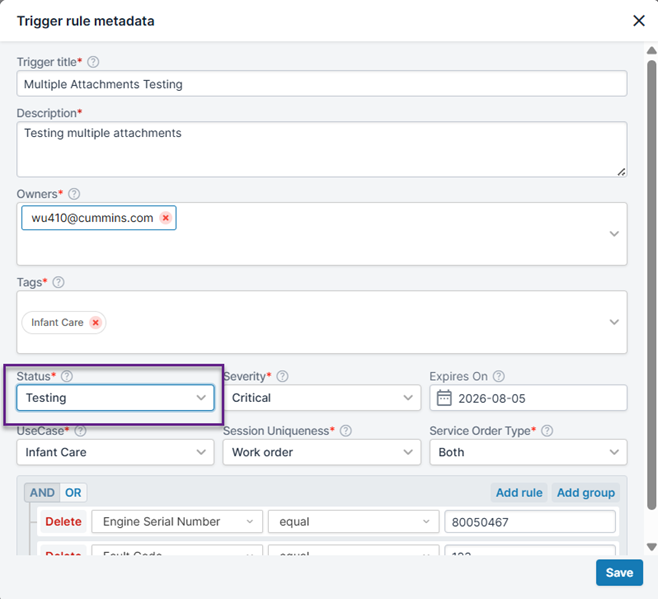Viewport: 658px width, 599px height.
Task: Select the AND condition toggle
Action: click(x=42, y=493)
